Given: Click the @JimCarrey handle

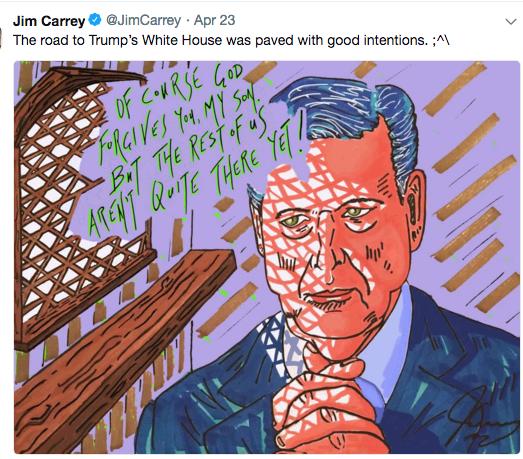Looking at the screenshot, I should click(x=143, y=21).
